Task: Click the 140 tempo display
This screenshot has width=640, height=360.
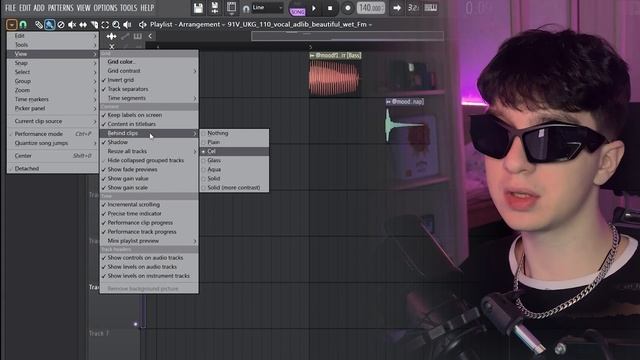Action: tap(371, 8)
